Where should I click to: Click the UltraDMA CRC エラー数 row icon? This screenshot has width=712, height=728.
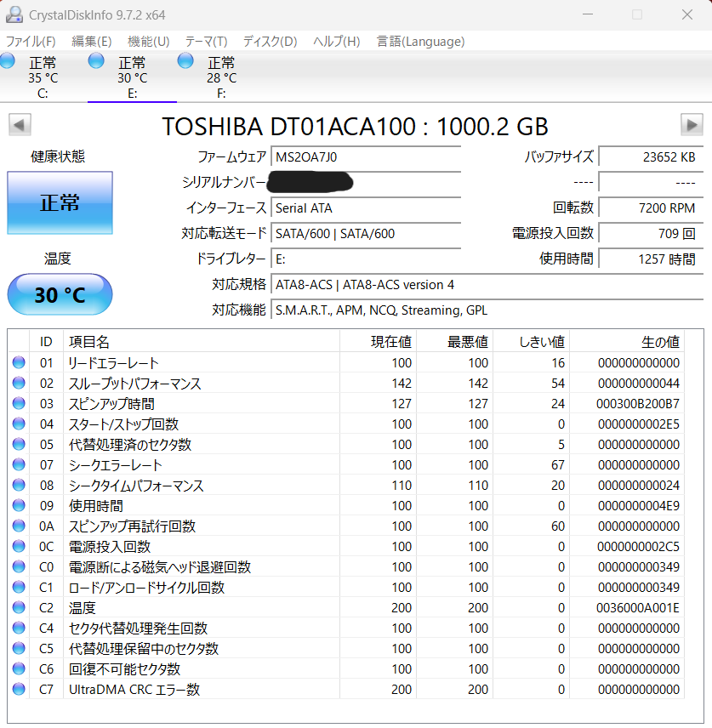pos(18,689)
